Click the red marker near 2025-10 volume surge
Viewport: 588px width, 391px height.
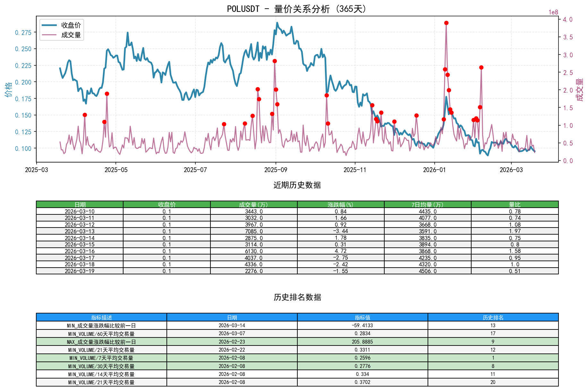(x=327, y=95)
